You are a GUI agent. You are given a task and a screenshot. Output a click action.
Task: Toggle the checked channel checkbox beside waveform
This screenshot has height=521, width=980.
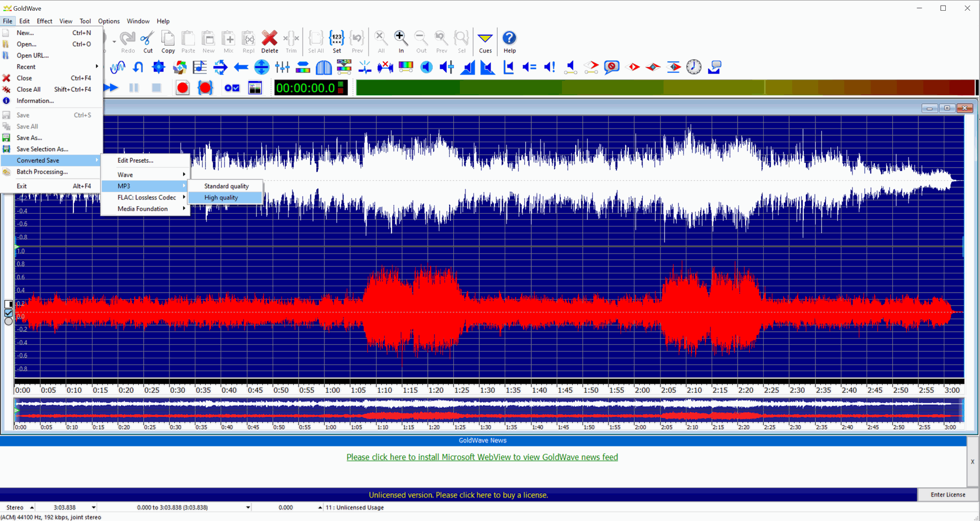(9, 313)
